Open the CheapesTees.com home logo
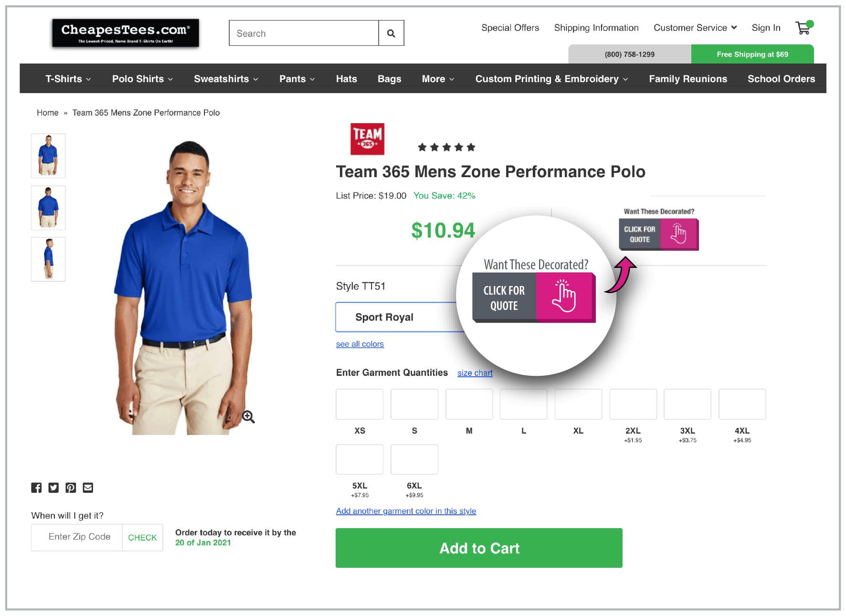Screen dimensions: 846x616 coord(126,33)
